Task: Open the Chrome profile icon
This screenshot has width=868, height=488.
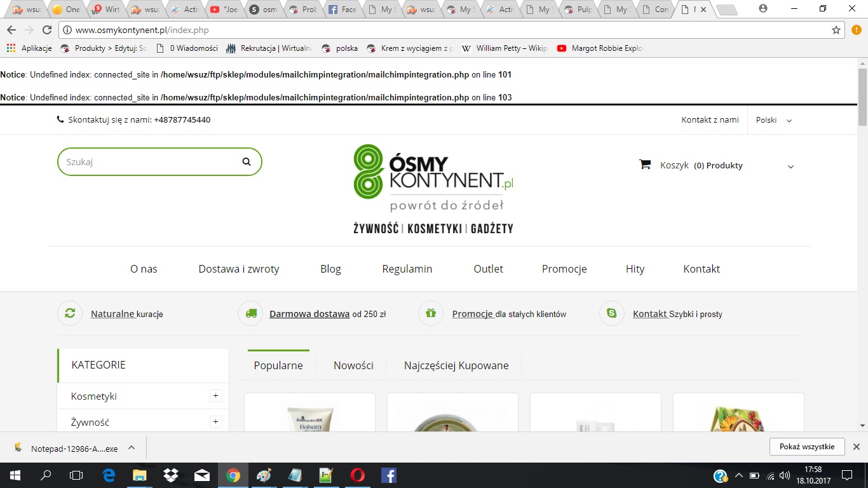Action: pyautogui.click(x=763, y=9)
